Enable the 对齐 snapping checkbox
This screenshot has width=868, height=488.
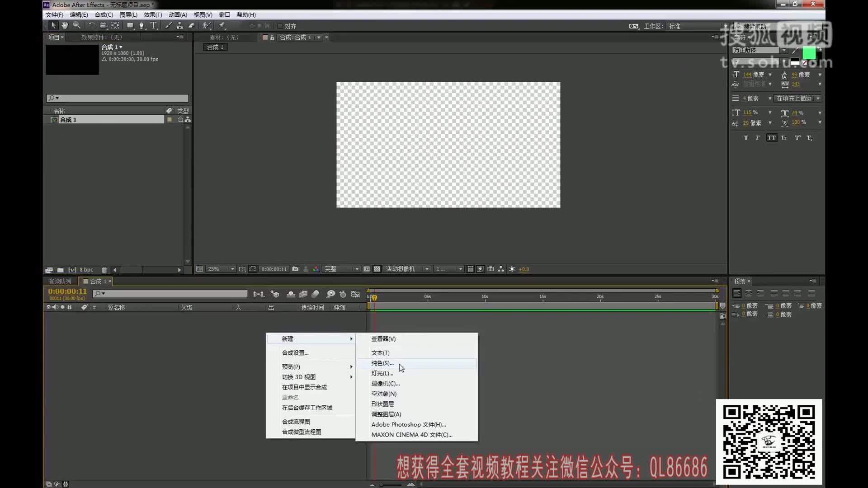click(280, 26)
